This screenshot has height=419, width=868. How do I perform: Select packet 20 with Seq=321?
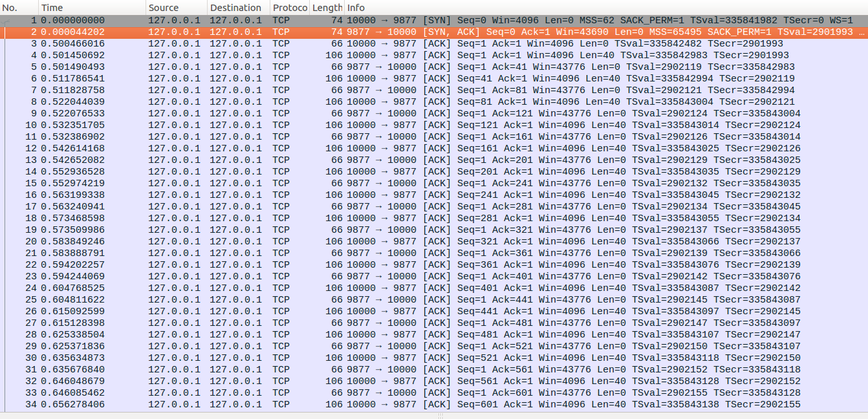pyautogui.click(x=434, y=241)
